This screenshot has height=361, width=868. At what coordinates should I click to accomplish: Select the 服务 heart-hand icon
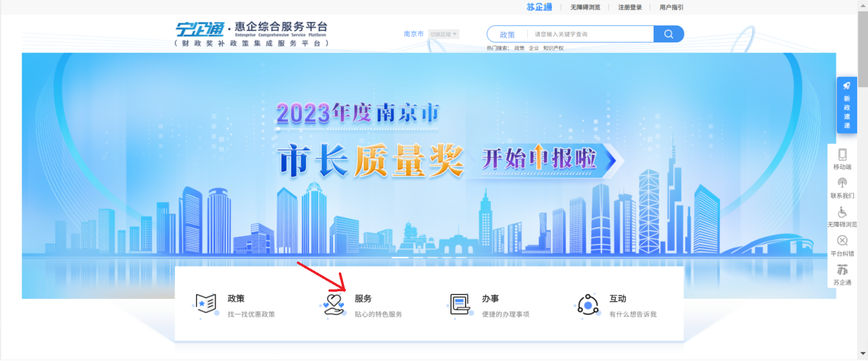[333, 305]
